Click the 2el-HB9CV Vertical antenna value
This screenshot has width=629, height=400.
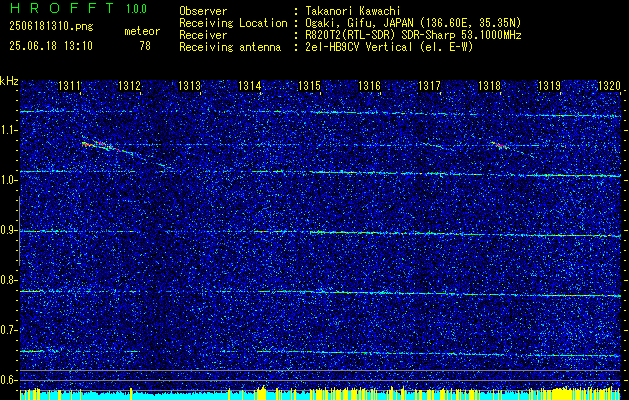tap(390, 47)
